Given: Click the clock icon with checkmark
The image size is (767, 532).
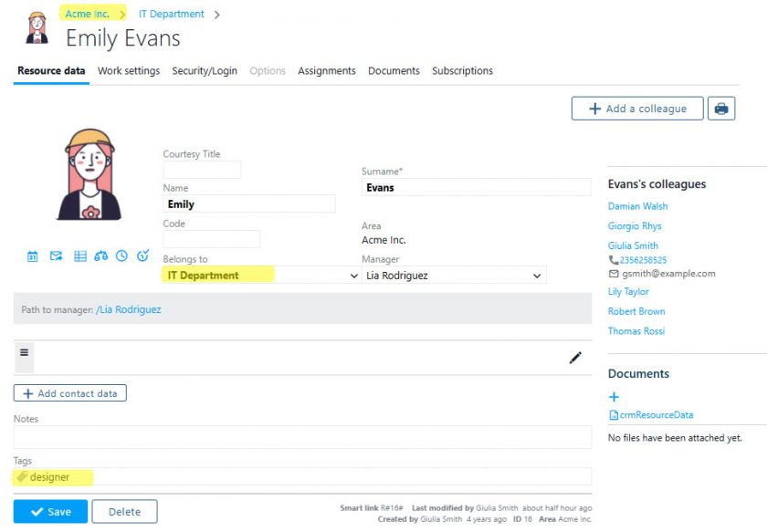Looking at the screenshot, I should tap(142, 256).
